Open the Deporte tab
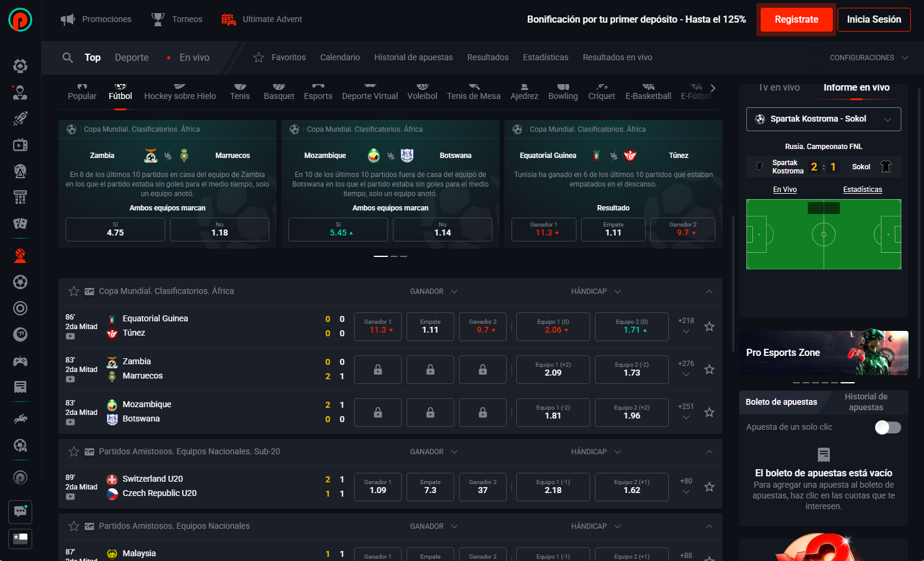The height and width of the screenshot is (561, 924). 132,57
